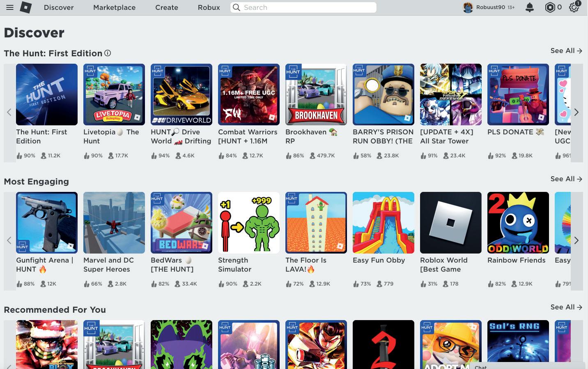
Task: Click the Roblox logo home icon
Action: [25, 7]
